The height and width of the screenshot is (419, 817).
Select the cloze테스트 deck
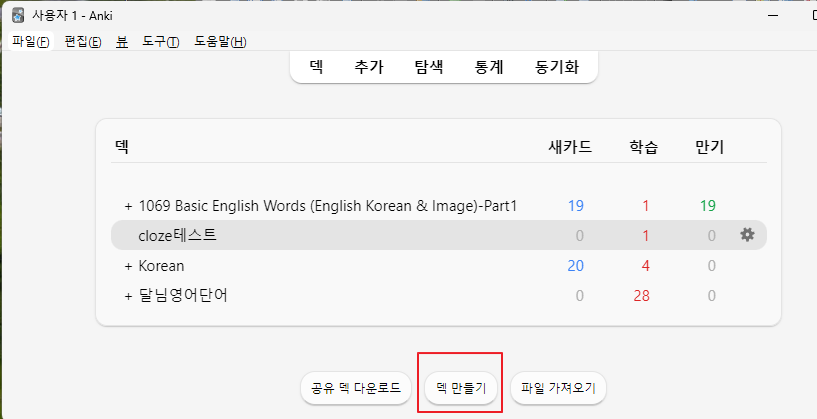177,236
